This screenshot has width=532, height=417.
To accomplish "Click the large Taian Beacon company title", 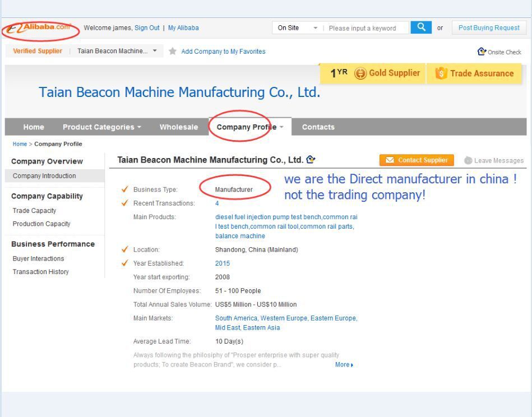I will click(179, 92).
